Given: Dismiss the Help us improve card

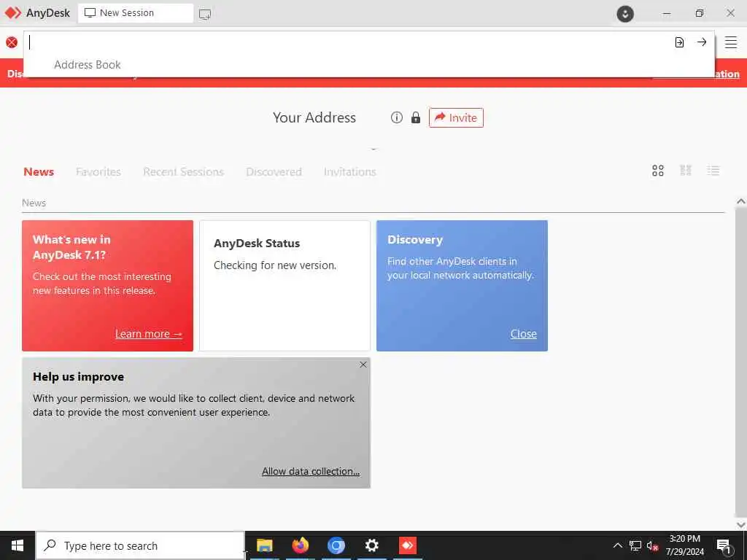Looking at the screenshot, I should click(363, 365).
